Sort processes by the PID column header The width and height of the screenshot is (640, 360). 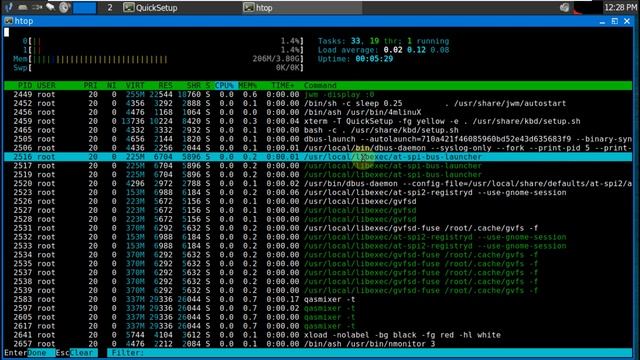(x=25, y=85)
